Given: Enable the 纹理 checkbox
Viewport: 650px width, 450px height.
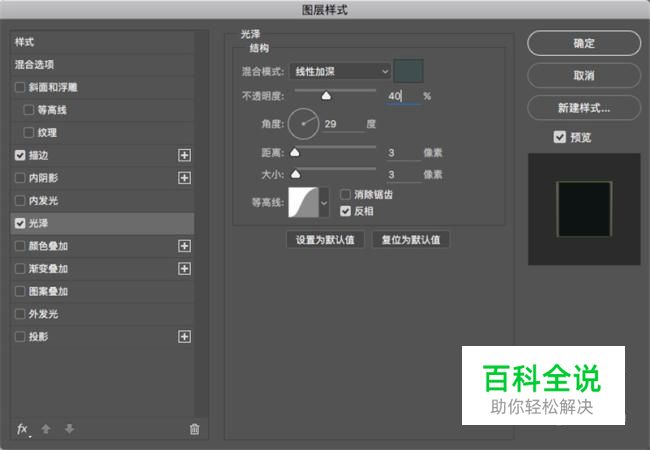Looking at the screenshot, I should (x=29, y=133).
